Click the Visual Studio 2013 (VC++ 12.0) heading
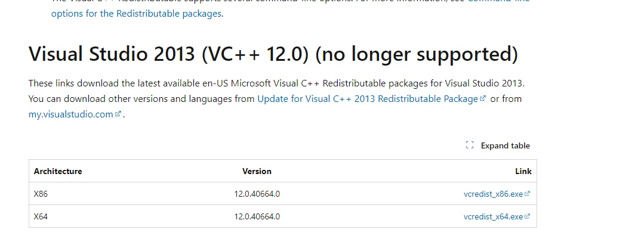Viewport: 644px width, 248px height. coord(273,54)
